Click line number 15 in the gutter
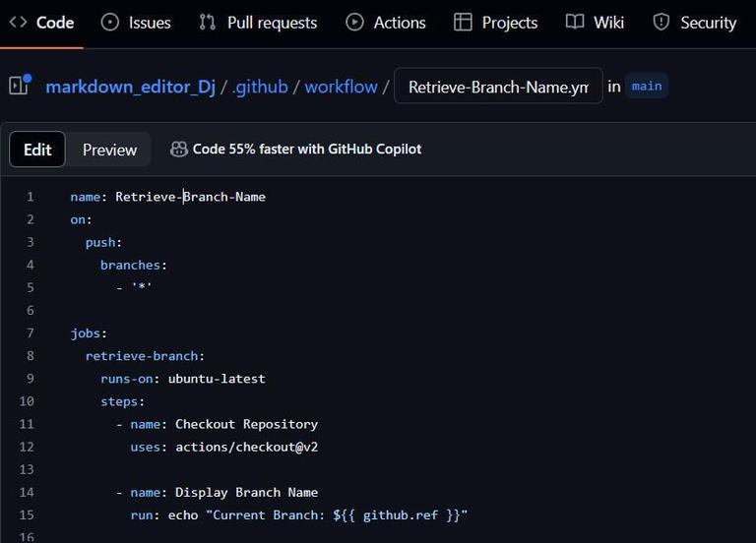Viewport: 756px width, 543px height. click(x=27, y=515)
